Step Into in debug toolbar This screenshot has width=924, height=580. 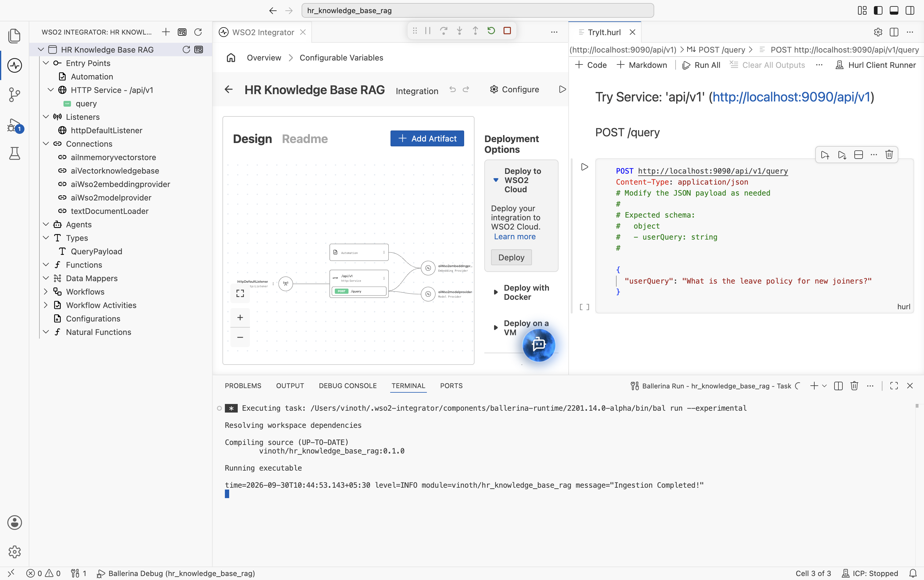point(460,31)
